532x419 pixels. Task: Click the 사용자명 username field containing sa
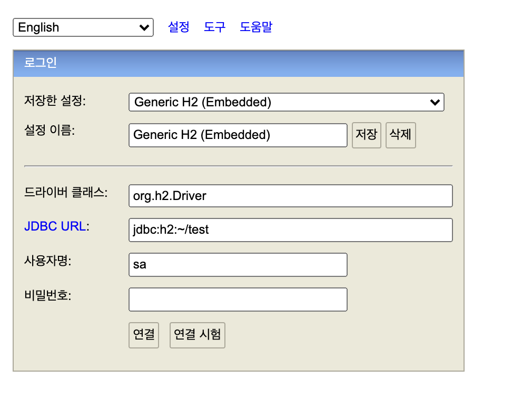click(x=238, y=264)
